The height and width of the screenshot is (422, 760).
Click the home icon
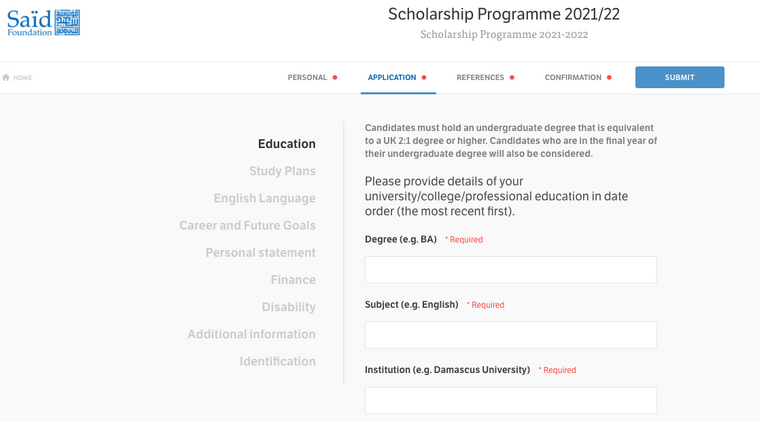[x=6, y=78]
